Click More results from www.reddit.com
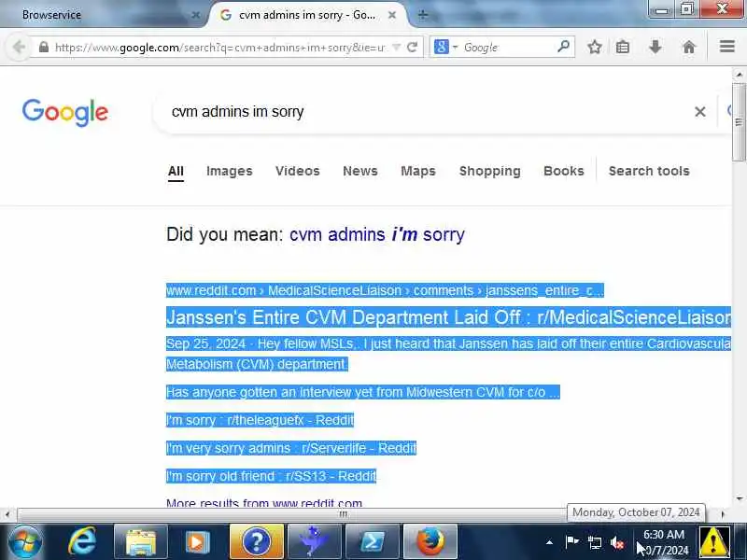Image resolution: width=747 pixels, height=560 pixels. point(264,502)
